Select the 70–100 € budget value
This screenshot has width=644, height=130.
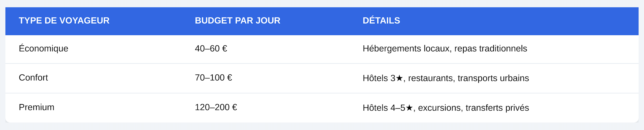[x=213, y=78]
